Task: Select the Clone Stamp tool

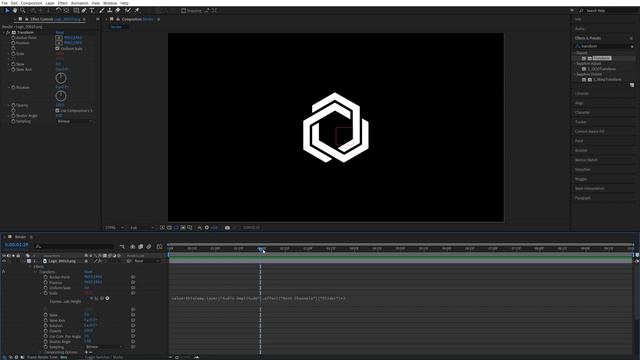Action: (x=109, y=11)
